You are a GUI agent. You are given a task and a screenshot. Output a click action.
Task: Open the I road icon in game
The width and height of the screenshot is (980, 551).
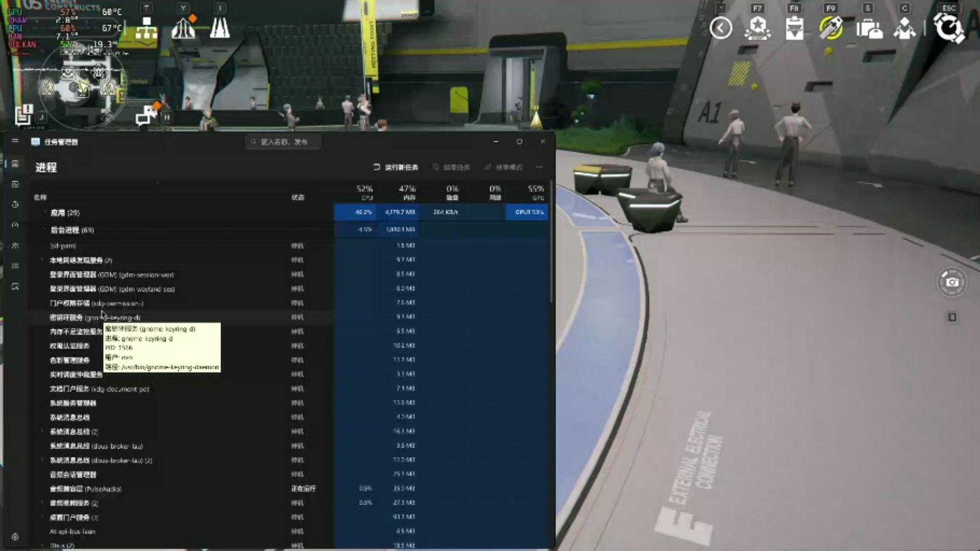pyautogui.click(x=220, y=28)
